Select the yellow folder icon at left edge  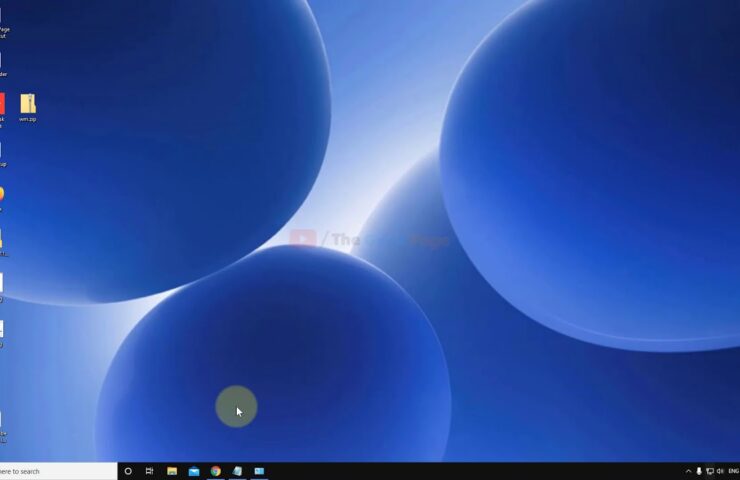2,239
